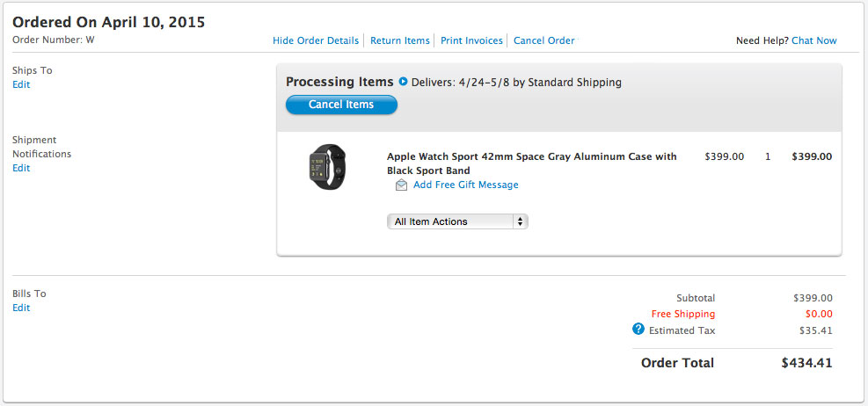Click Add Free Gift Message link
Viewport: 868px width, 406px height.
click(465, 185)
